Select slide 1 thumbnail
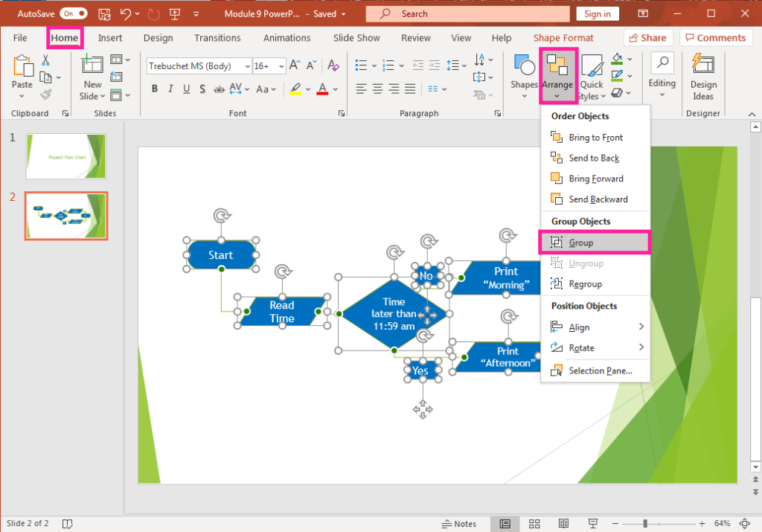762x532 pixels. pyautogui.click(x=66, y=156)
